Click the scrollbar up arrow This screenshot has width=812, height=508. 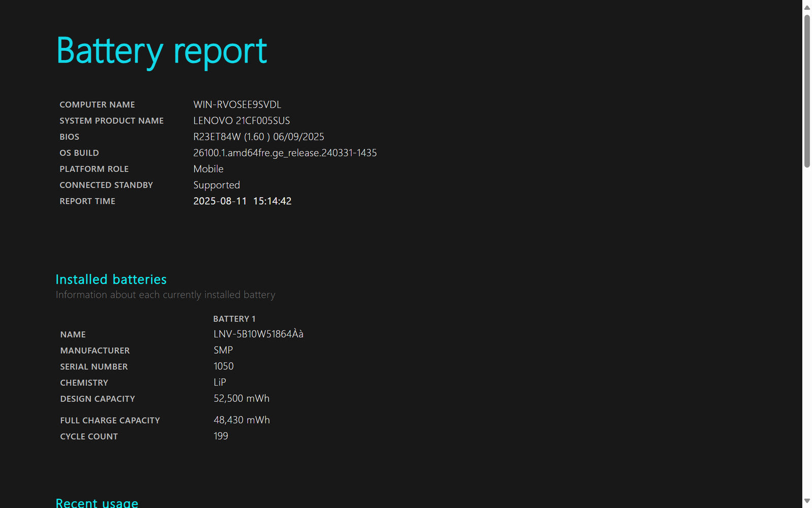[x=807, y=7]
